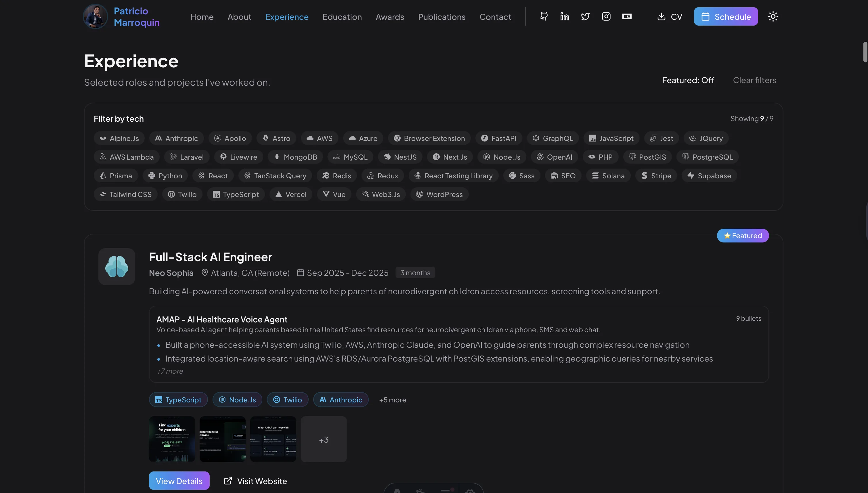Toggle the Redis filter chip
Screen dimensions: 868x493
coord(337,175)
